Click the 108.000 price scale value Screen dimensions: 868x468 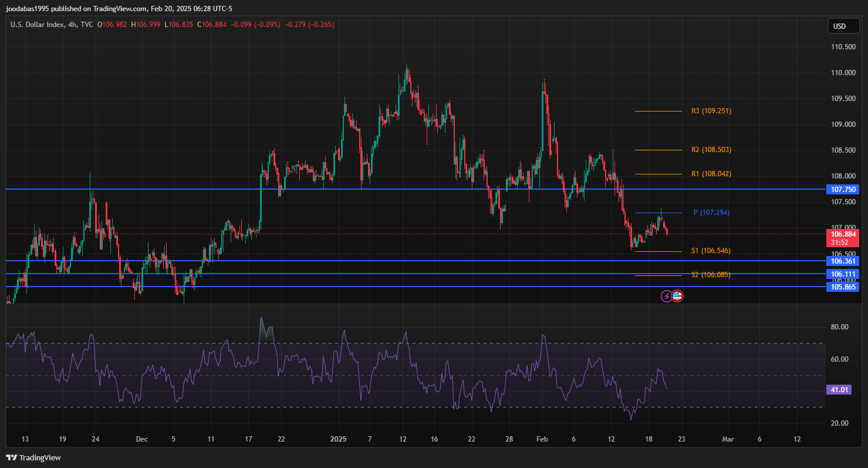[x=842, y=176]
